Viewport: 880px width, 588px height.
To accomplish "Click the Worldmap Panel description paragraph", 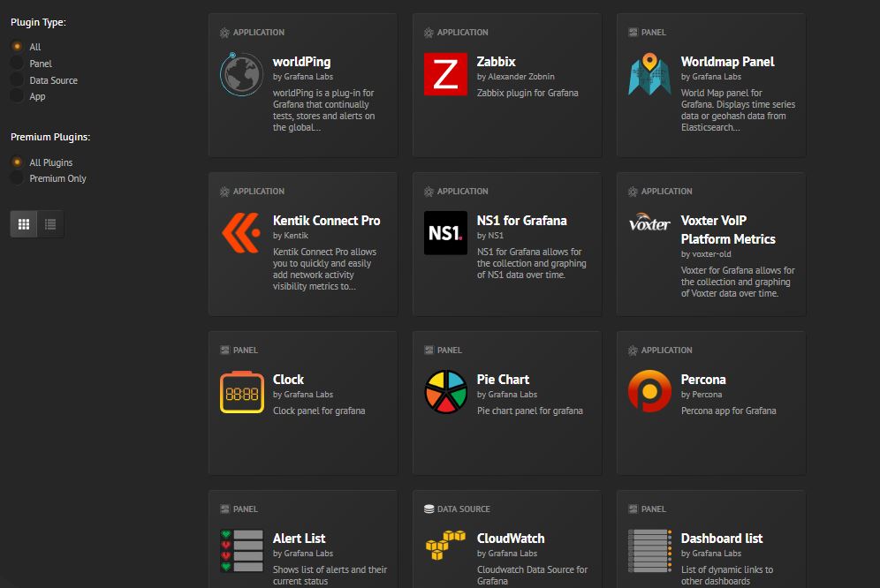I will 738,110.
